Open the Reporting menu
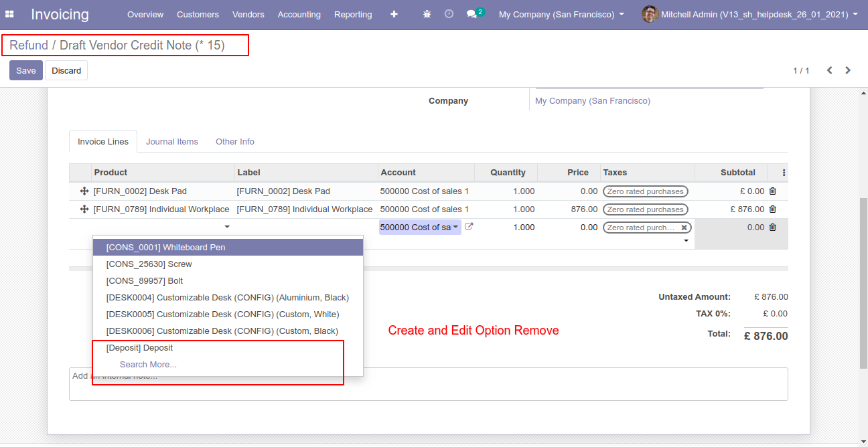 pos(353,14)
